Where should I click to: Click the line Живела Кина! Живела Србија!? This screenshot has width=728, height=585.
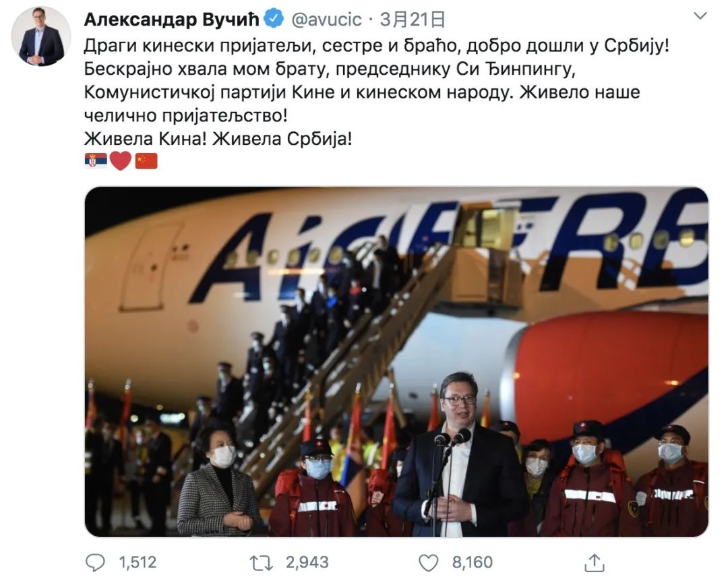pos(218,138)
